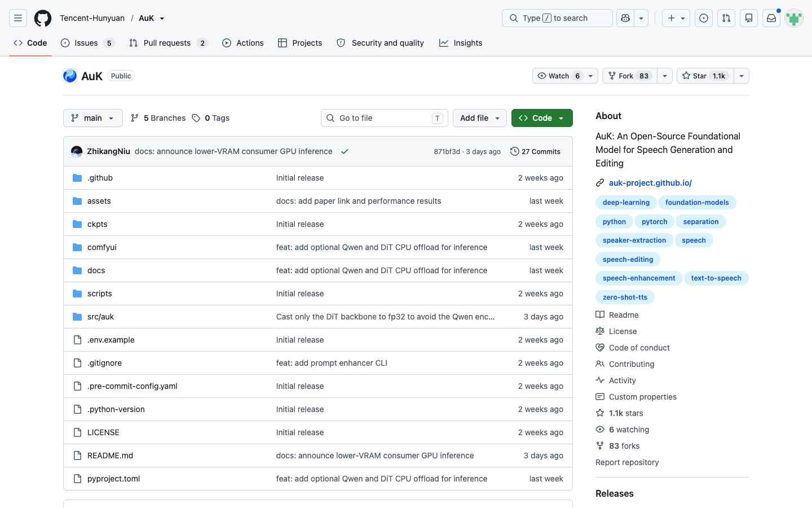Open the pull requests icon in header
Image resolution: width=812 pixels, height=508 pixels.
(726, 18)
